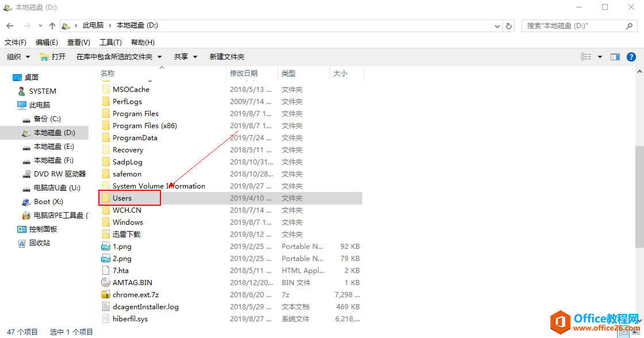Select the SadpLog folder name

pos(127,162)
